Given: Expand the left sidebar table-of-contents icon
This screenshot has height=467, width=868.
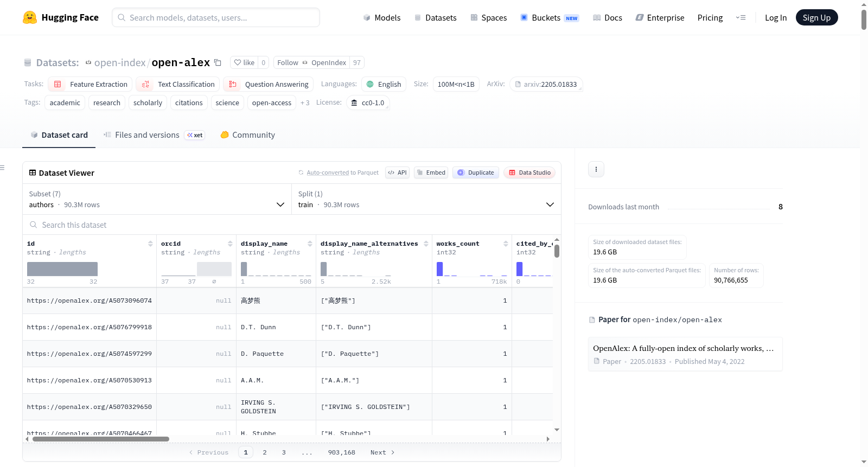Looking at the screenshot, I should click(x=3, y=168).
